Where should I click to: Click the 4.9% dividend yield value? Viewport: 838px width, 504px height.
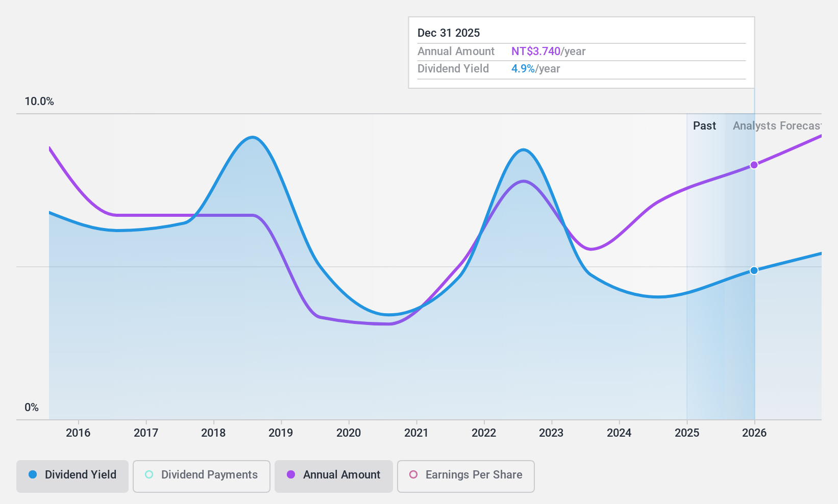pyautogui.click(x=523, y=69)
